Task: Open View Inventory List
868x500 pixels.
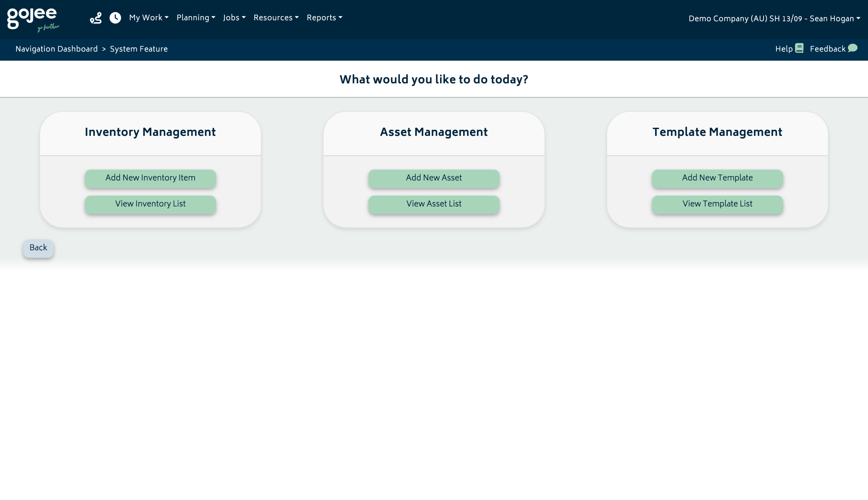Action: (150, 204)
